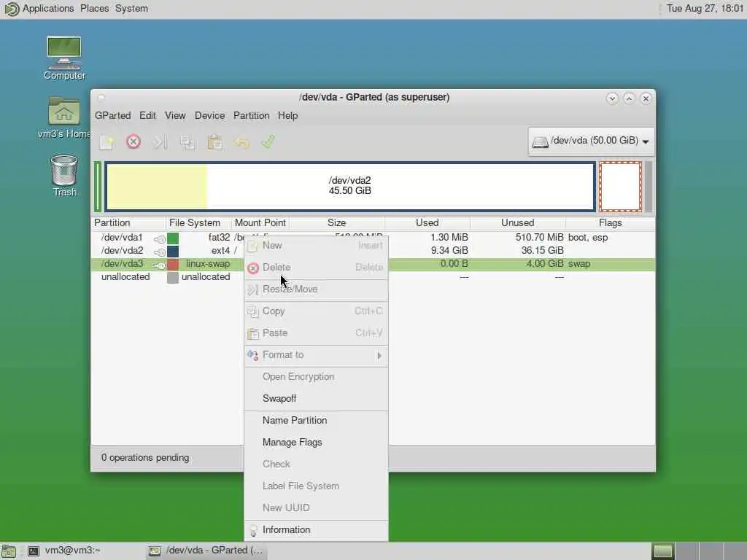Select the unallocated partition row

373,277
